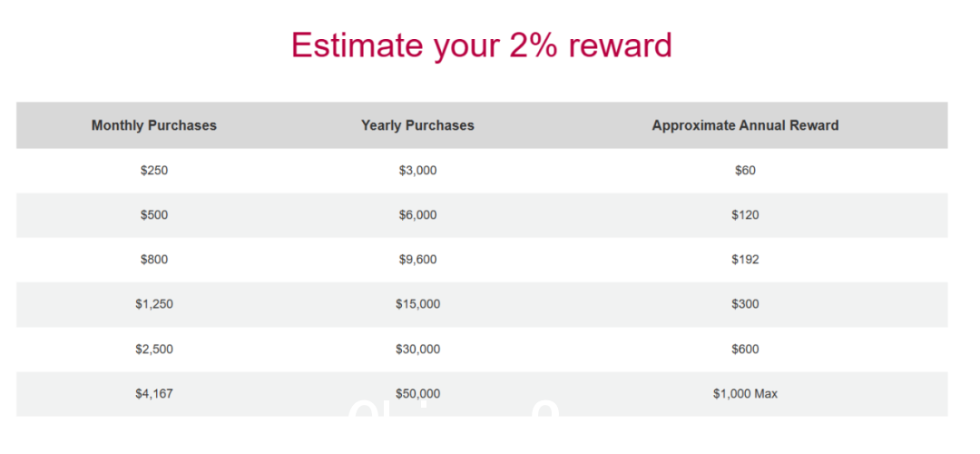Select the $60 annual reward cell
The image size is (980, 454).
click(x=745, y=170)
